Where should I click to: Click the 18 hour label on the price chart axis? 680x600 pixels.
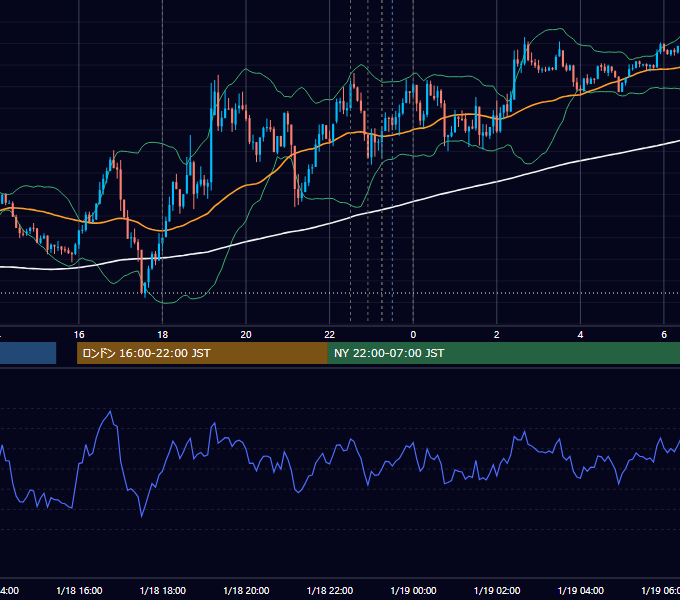pos(163,335)
